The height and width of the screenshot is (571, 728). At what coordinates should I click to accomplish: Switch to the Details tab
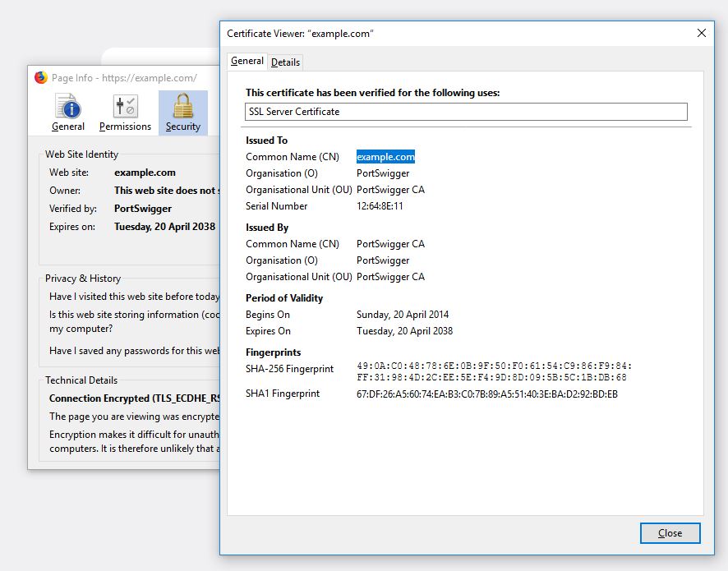(285, 62)
